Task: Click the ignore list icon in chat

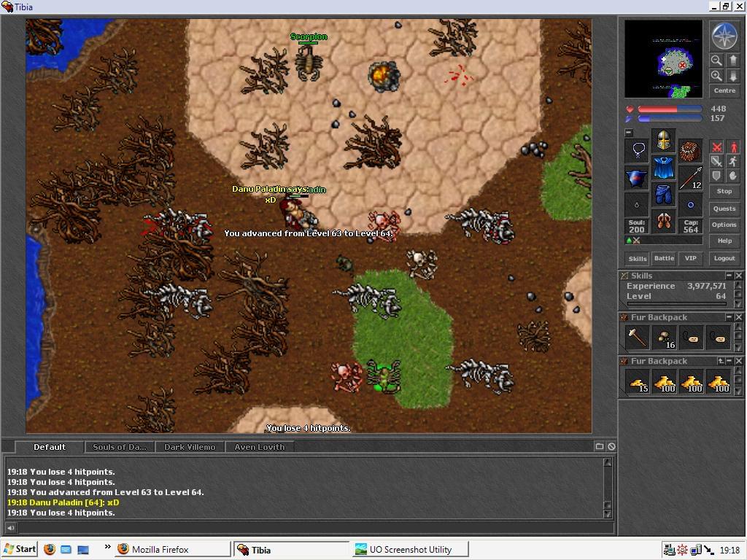Action: coord(611,446)
